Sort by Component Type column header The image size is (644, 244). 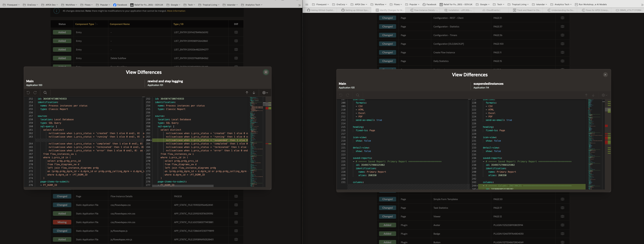click(85, 24)
